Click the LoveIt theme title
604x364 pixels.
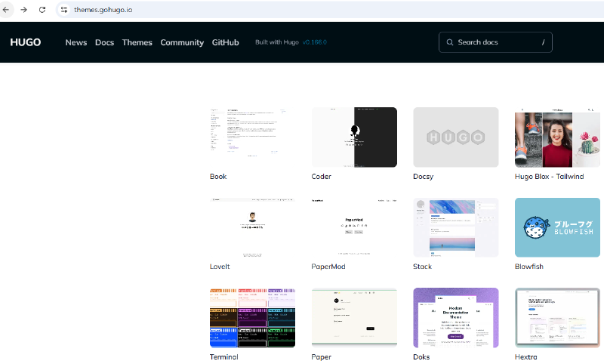pyautogui.click(x=220, y=267)
